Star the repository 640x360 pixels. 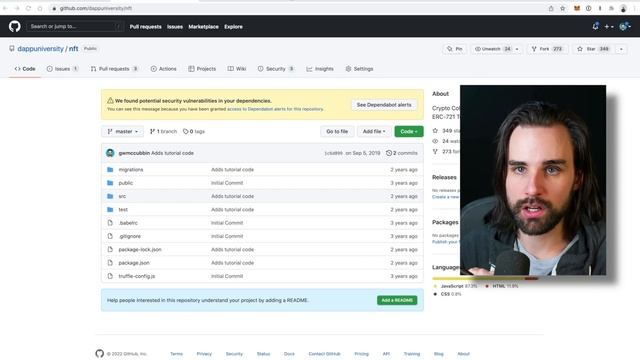[593, 49]
